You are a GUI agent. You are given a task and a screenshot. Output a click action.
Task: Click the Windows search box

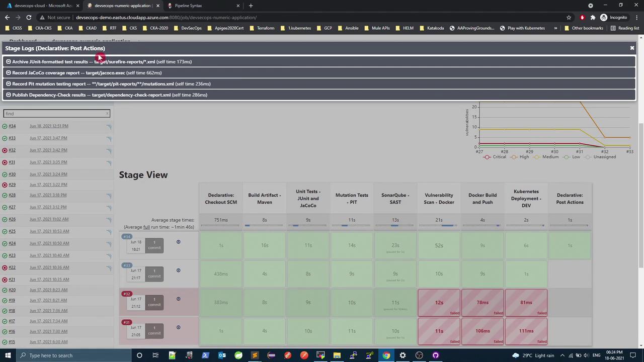coord(73,355)
